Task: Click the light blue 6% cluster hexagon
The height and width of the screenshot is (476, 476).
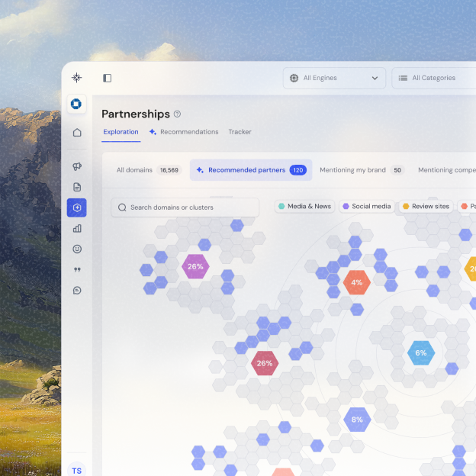Action: (421, 352)
